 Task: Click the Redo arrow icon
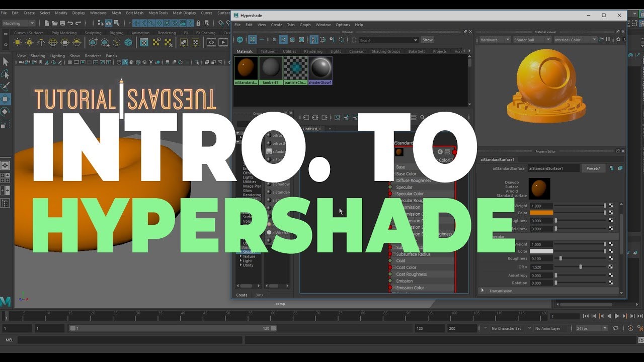[78, 23]
